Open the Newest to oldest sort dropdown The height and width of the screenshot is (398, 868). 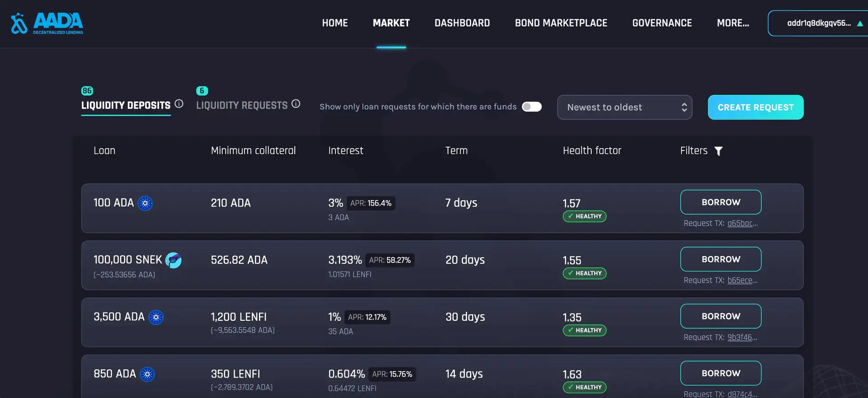pyautogui.click(x=624, y=108)
